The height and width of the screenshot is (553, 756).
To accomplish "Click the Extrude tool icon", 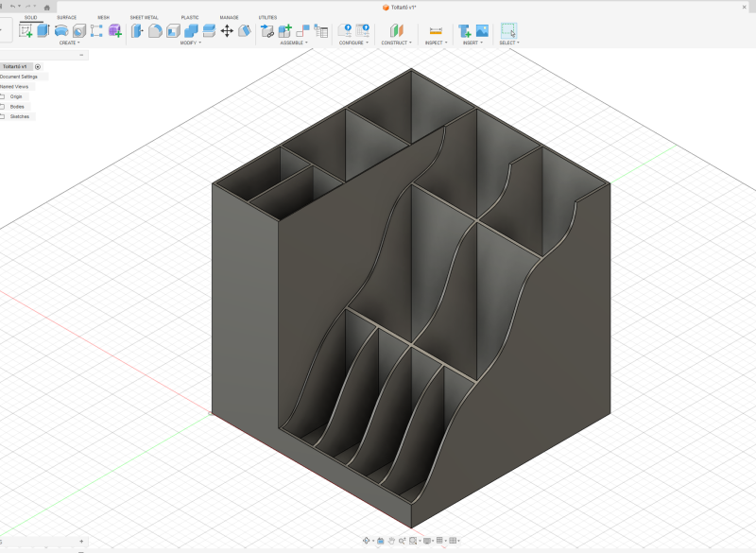I will coord(43,30).
